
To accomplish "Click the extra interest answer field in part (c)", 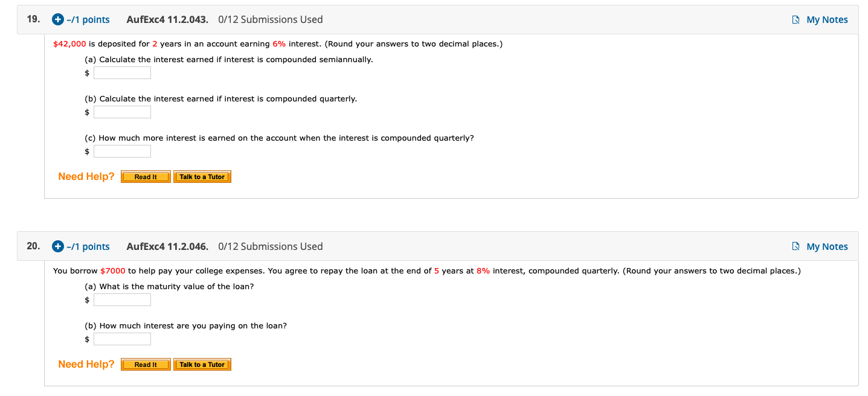I will click(x=122, y=151).
